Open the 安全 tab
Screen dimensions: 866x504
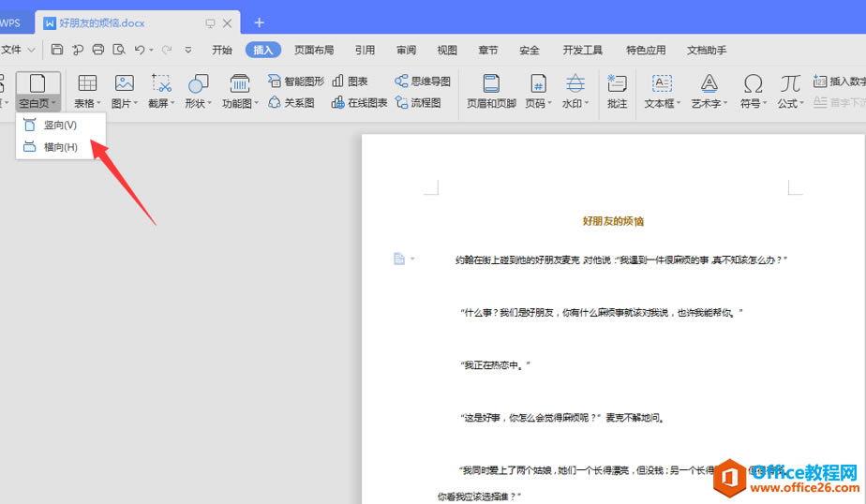click(530, 51)
